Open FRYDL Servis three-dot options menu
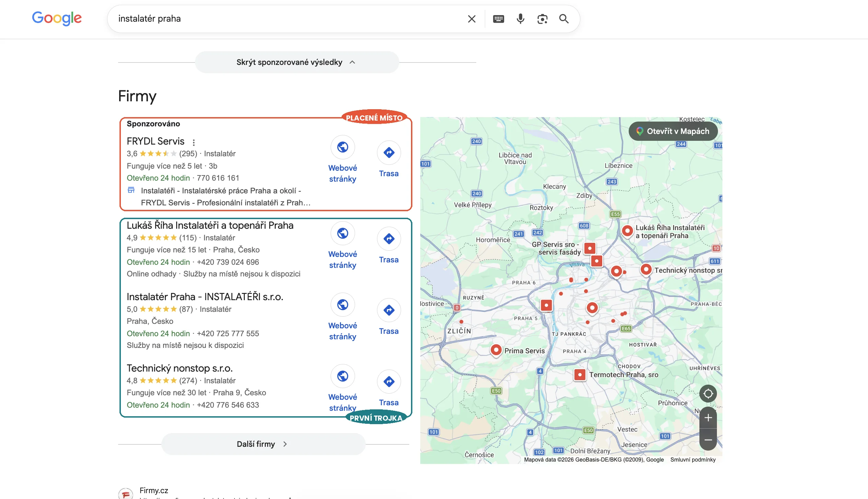 (194, 142)
